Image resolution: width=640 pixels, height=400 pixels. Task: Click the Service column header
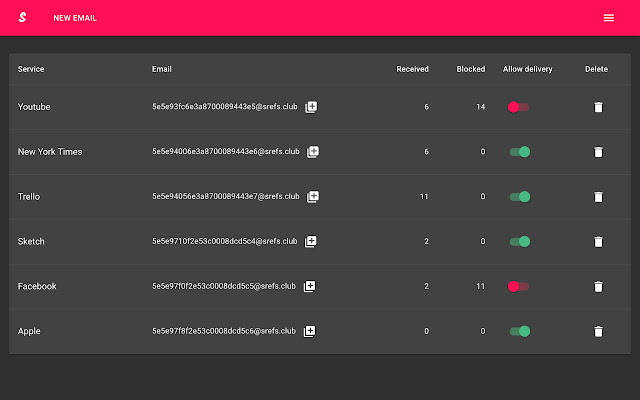(31, 69)
